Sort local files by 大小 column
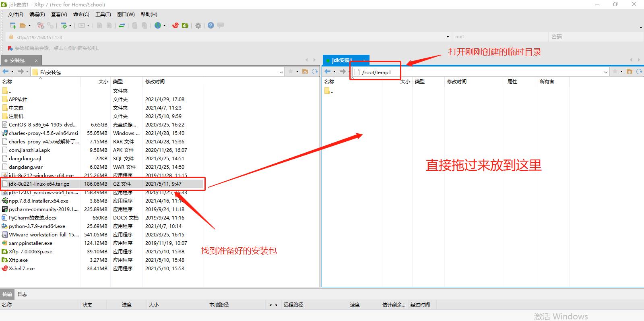644x321 pixels. (x=95, y=81)
